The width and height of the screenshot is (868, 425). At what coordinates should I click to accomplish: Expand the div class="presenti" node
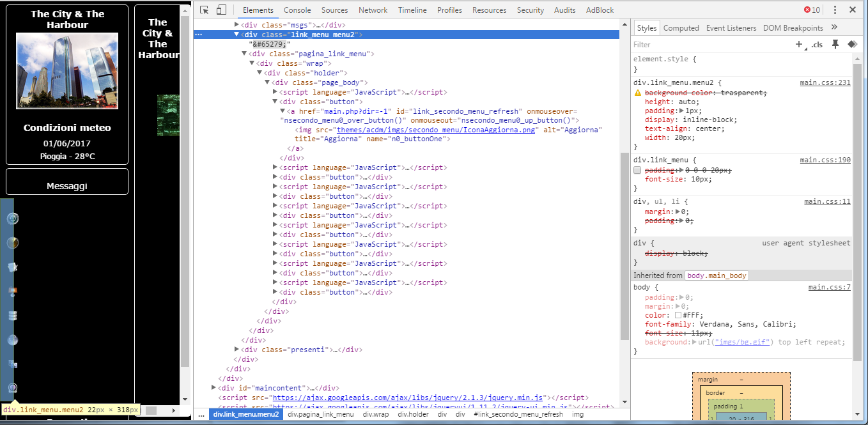click(x=237, y=350)
